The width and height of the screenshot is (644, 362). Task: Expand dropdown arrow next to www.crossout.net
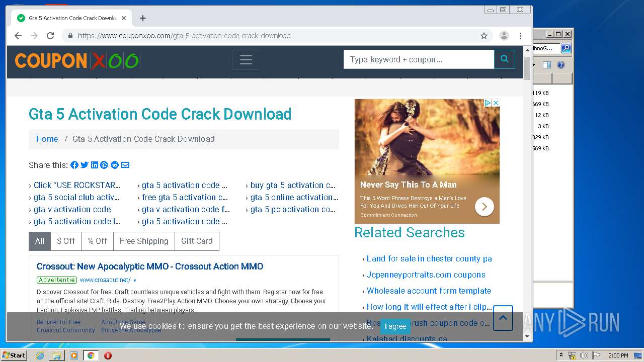(135, 281)
